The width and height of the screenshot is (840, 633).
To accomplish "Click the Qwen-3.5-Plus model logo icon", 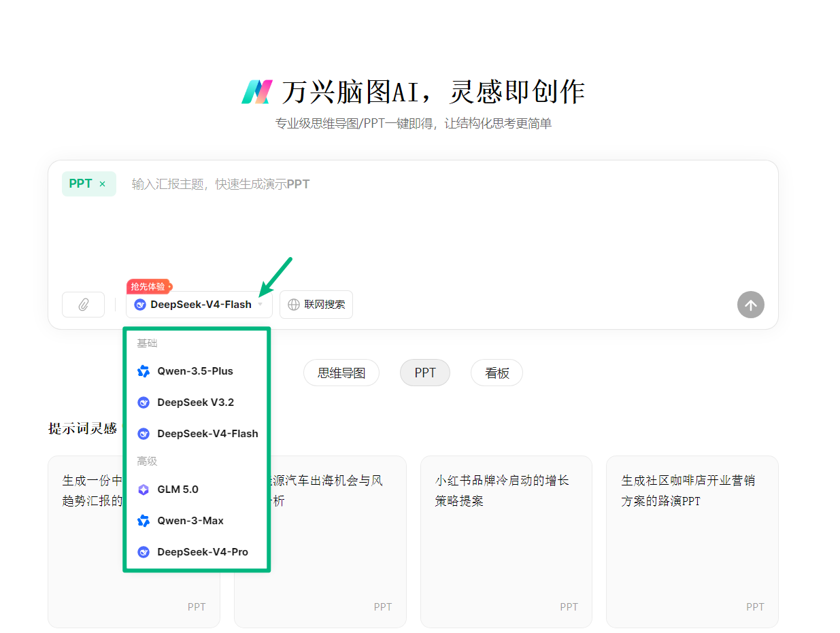I will (x=144, y=371).
